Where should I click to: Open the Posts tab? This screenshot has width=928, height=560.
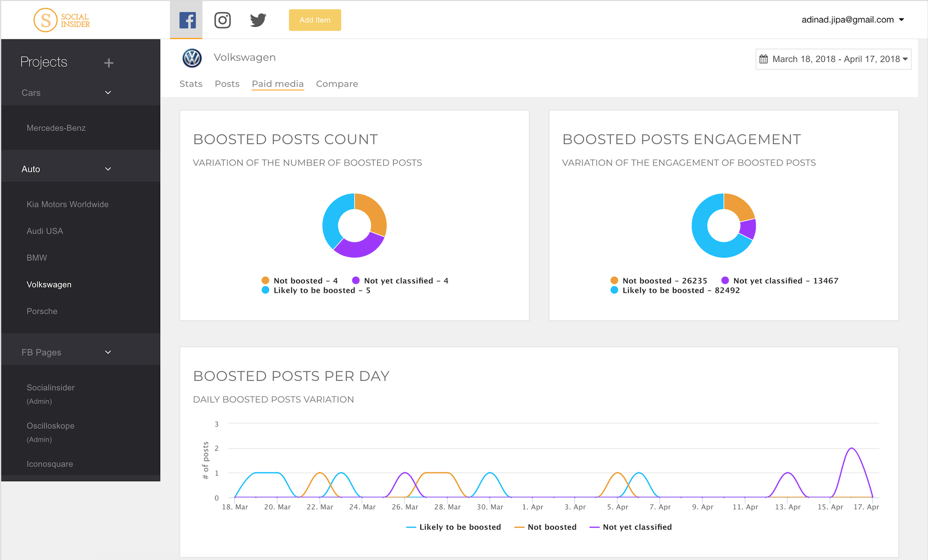pyautogui.click(x=227, y=84)
